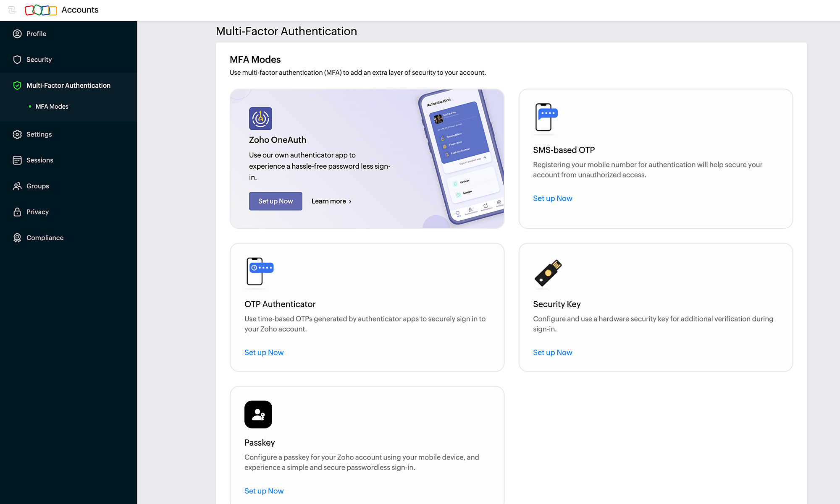Screen dimensions: 840x504
Task: Click Set up Now under Security Key
Action: 553,352
